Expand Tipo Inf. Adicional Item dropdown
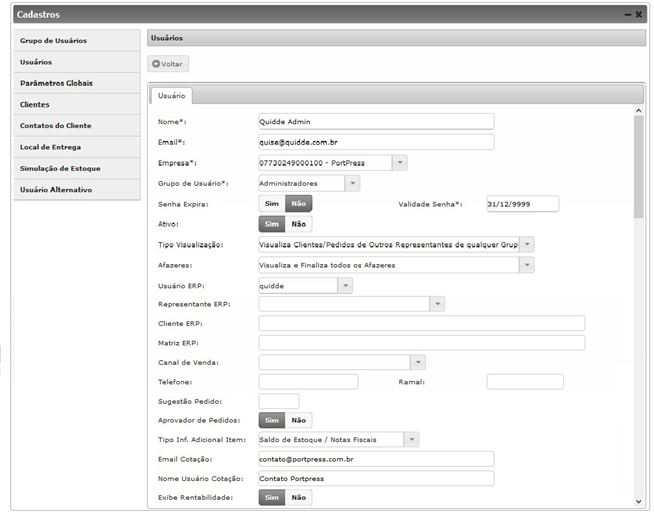Screen dimensions: 654x513 tap(411, 440)
